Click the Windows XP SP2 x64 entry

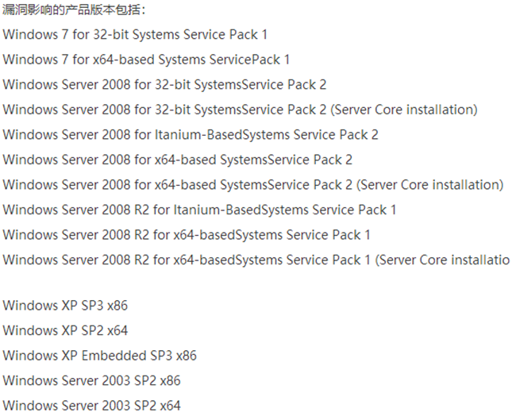(x=65, y=330)
